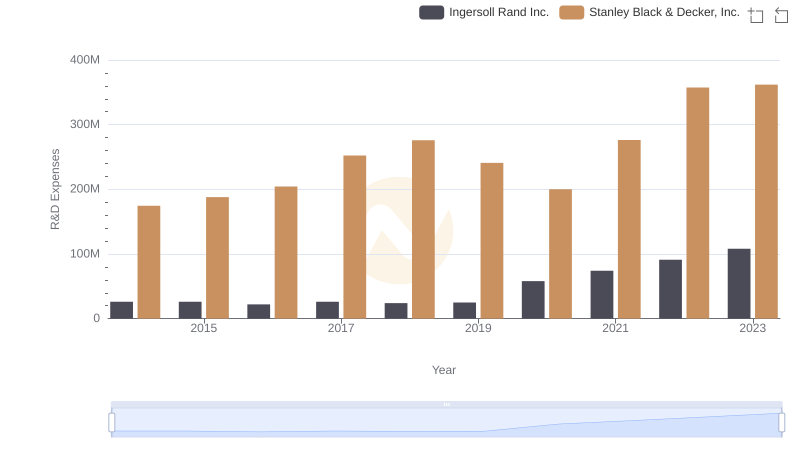Click the right handle of the zoom slider

781,423
